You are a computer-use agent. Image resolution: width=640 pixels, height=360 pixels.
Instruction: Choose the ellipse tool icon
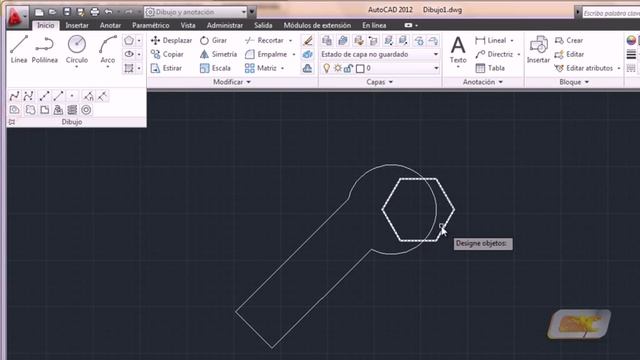[129, 54]
